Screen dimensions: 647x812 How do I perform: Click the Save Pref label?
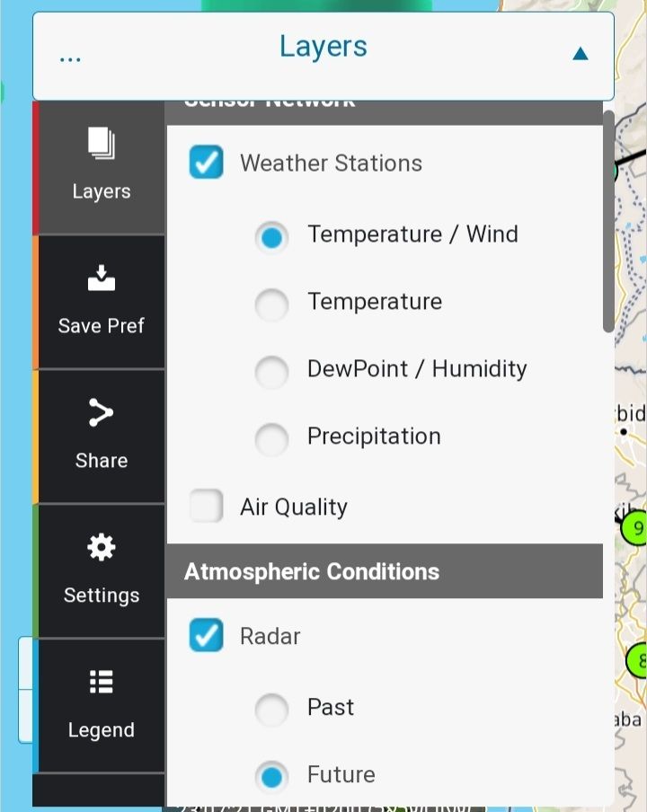[101, 326]
